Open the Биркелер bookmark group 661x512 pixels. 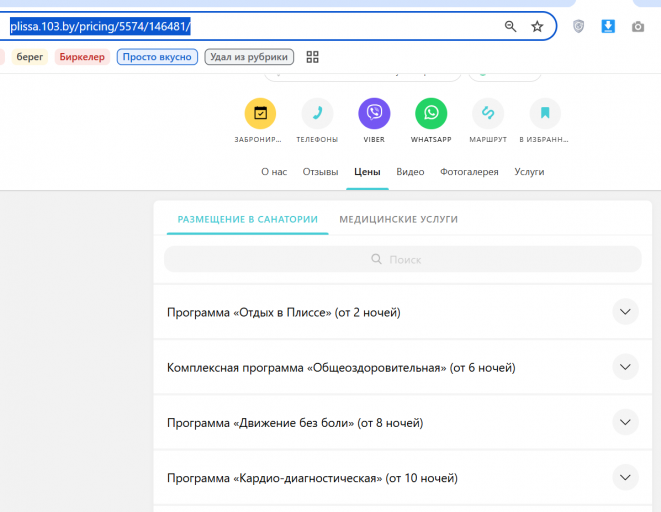click(x=82, y=57)
